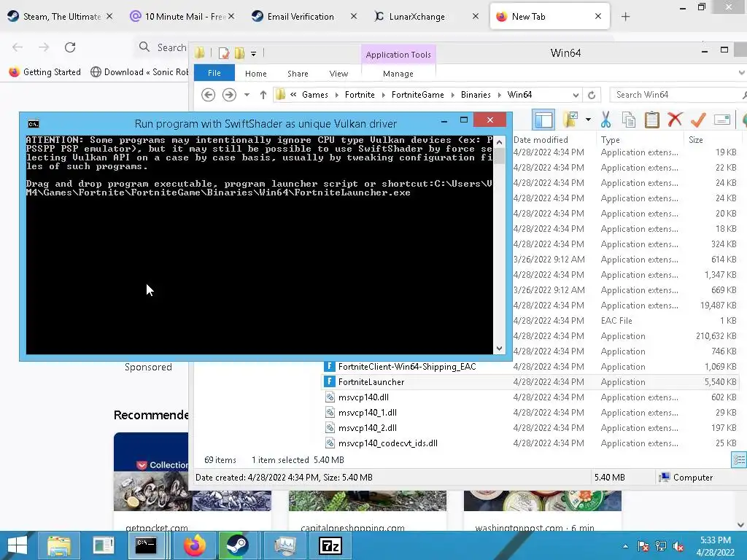This screenshot has height=560, width=747.
Task: Open the Home ribbon tab
Action: [x=256, y=74]
